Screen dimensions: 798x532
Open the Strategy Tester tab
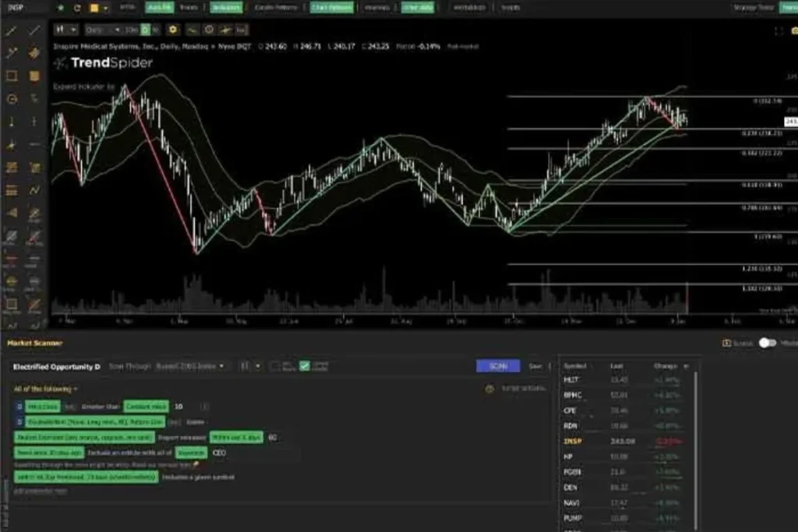coord(754,8)
